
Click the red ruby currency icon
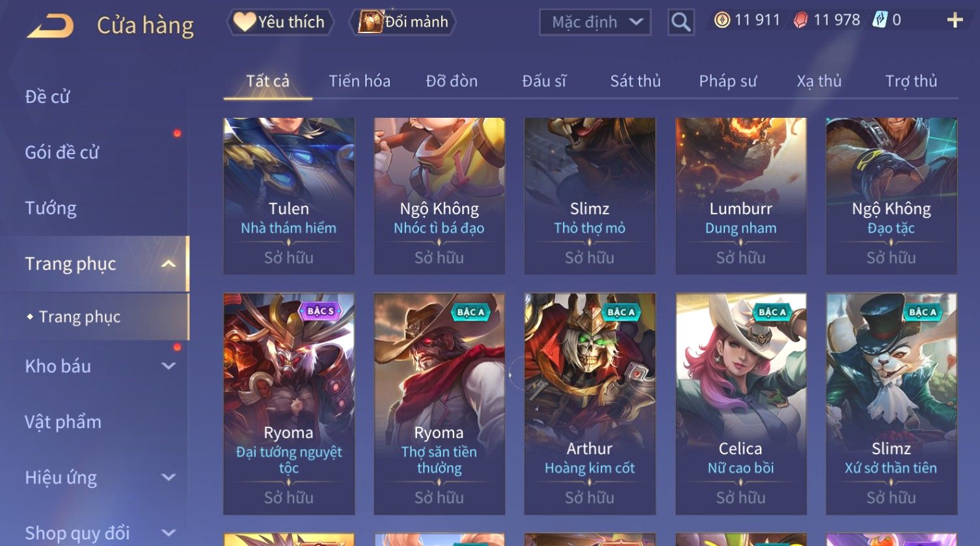pyautogui.click(x=800, y=21)
